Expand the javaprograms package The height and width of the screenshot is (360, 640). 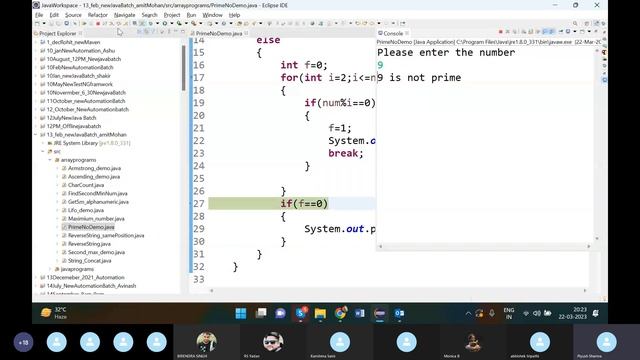tap(50, 269)
